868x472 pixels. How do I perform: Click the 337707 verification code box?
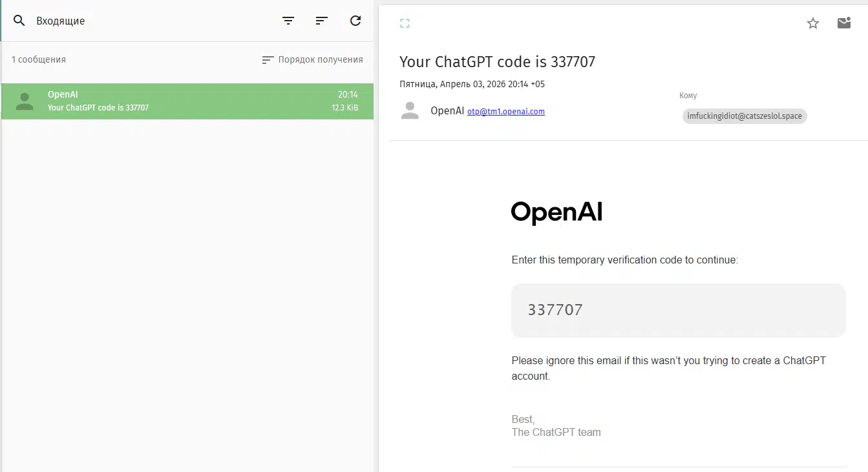tap(678, 310)
